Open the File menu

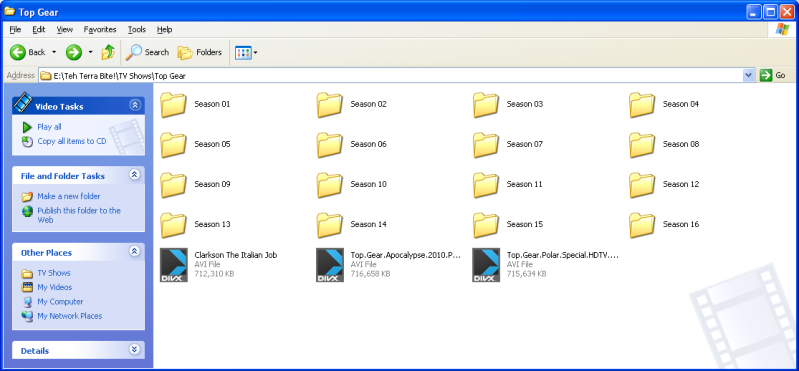(15, 30)
